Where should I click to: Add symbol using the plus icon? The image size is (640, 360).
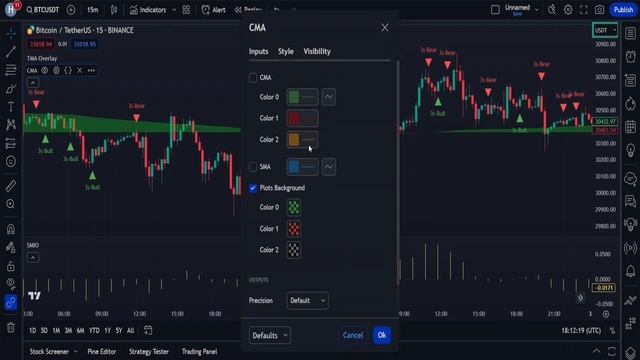pyautogui.click(x=71, y=10)
